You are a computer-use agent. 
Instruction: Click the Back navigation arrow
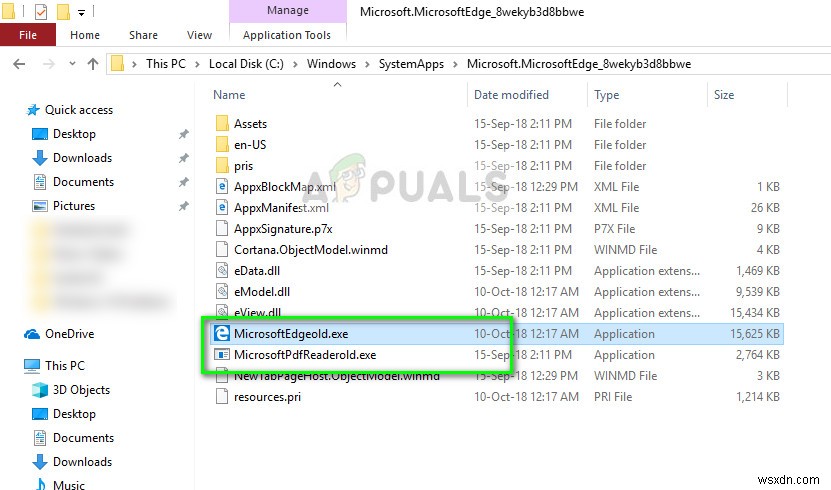19,64
